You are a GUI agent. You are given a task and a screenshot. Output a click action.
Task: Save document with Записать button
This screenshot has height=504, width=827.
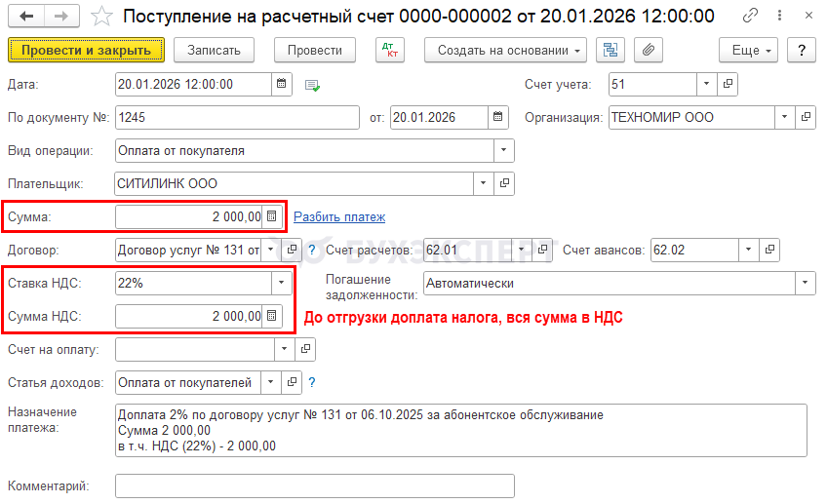[215, 50]
